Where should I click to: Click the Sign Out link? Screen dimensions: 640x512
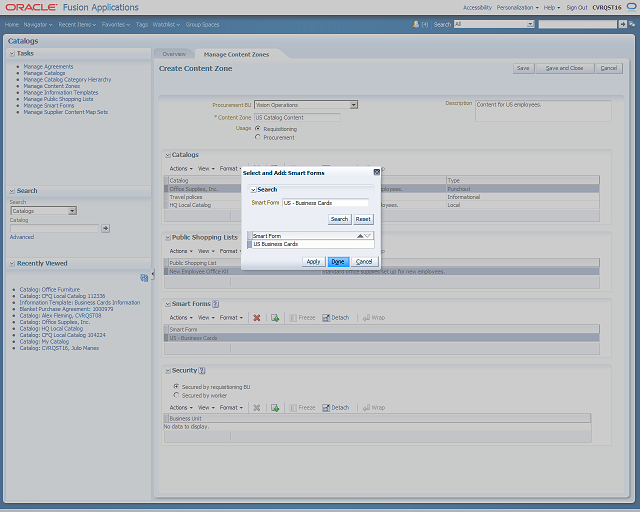pos(577,7)
